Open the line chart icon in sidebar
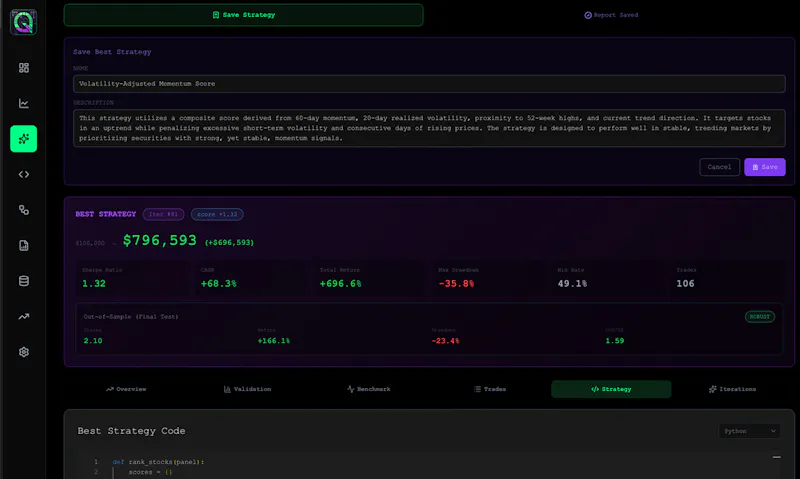Screen dimensions: 800x479 [23, 104]
